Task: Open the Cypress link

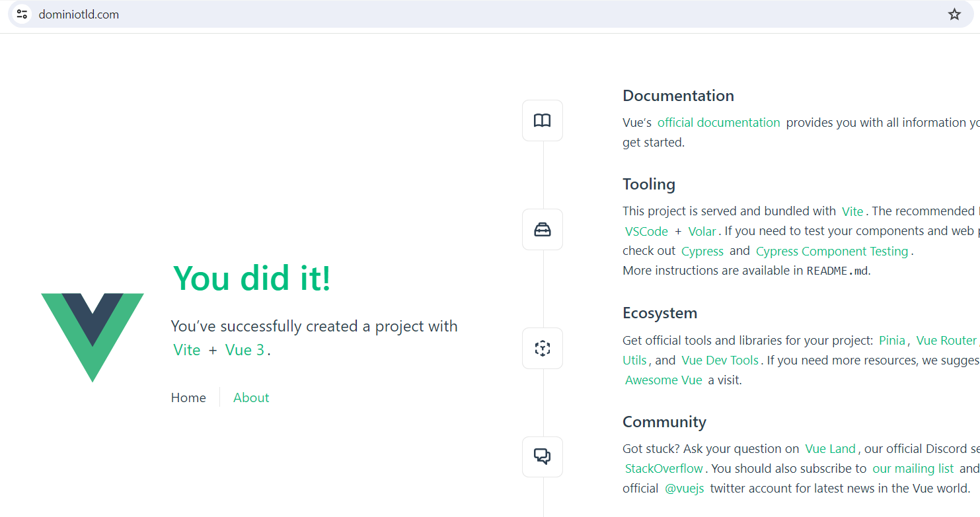Action: tap(702, 252)
